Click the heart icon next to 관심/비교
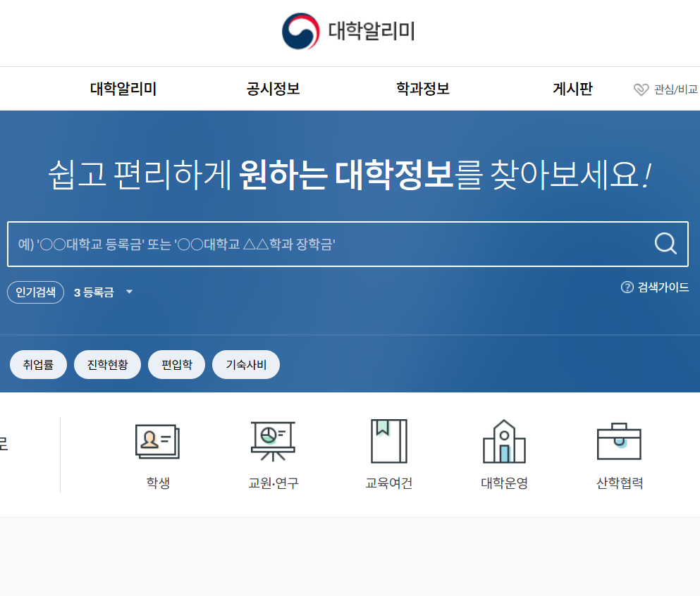Viewport: 700px width, 596px height. click(641, 89)
